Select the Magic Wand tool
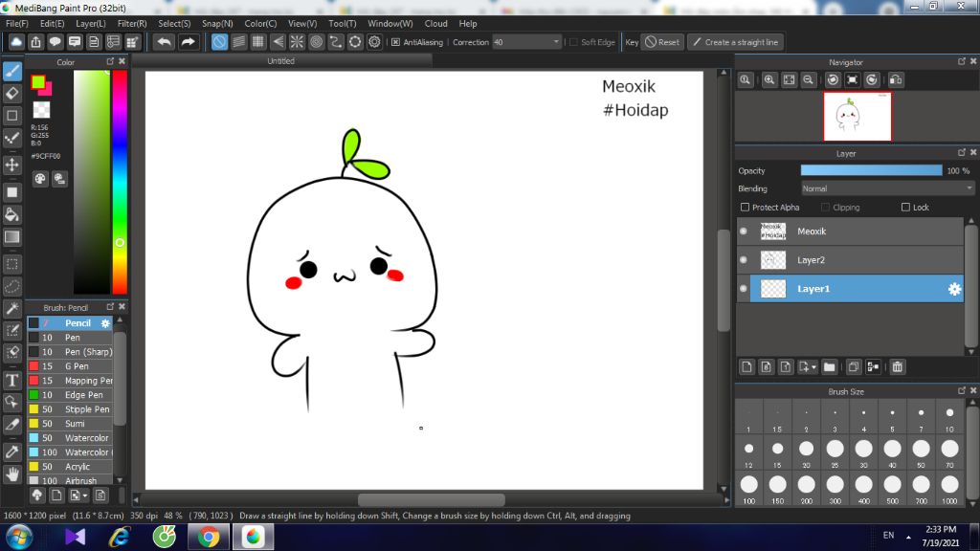980x551 pixels. tap(12, 309)
